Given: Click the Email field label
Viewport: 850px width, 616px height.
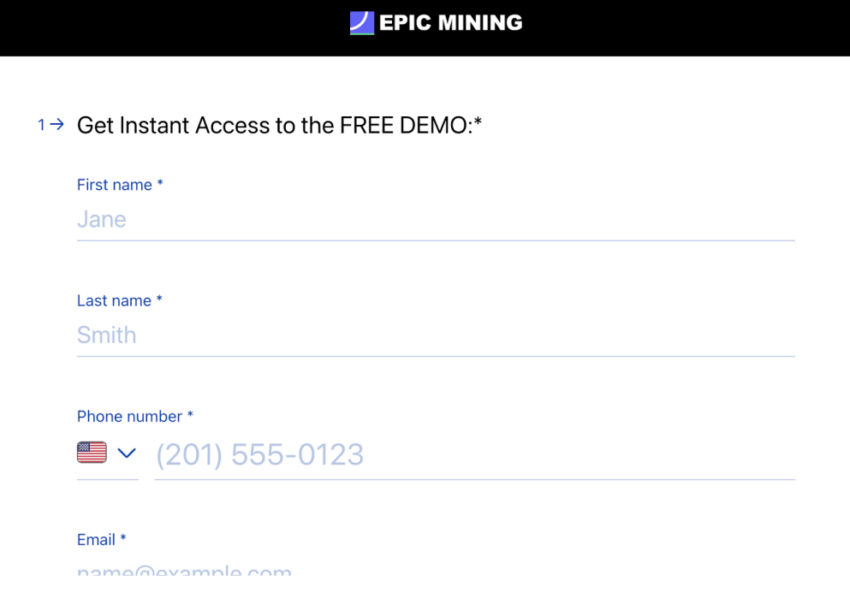Looking at the screenshot, I should pyautogui.click(x=96, y=540).
